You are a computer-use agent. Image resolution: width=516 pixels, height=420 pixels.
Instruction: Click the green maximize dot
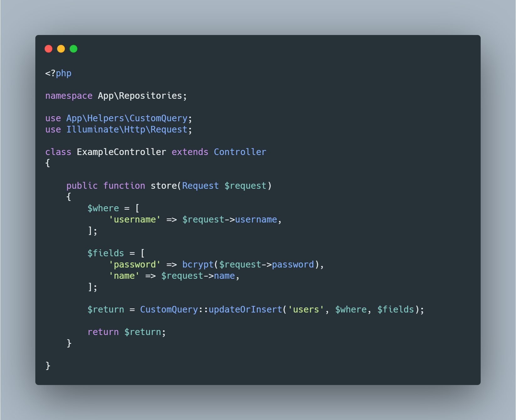73,49
